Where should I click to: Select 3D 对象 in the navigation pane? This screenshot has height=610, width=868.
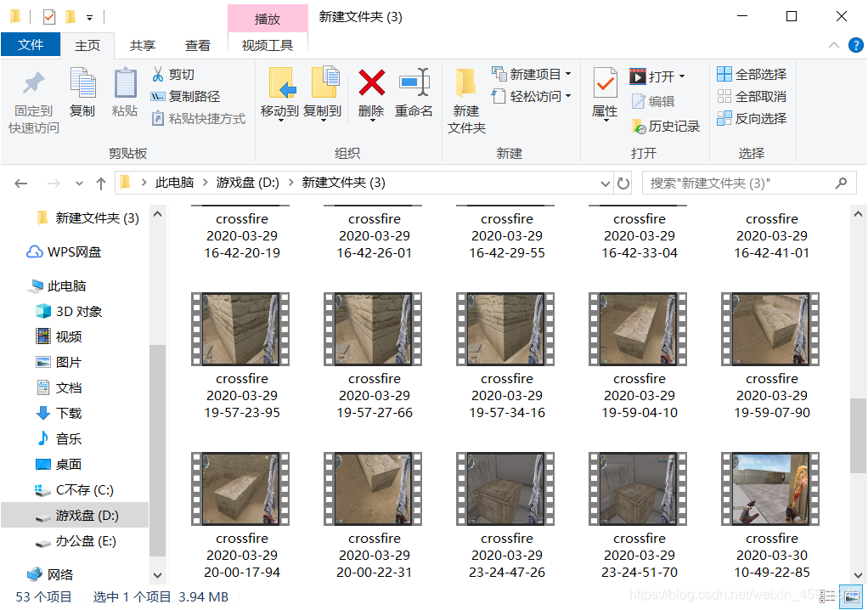pos(79,311)
